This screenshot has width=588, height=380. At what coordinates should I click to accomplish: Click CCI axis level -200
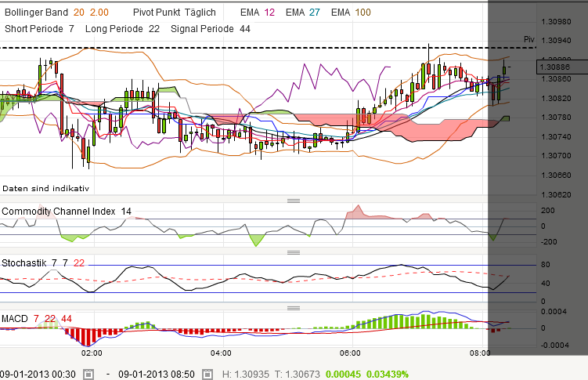pos(549,242)
